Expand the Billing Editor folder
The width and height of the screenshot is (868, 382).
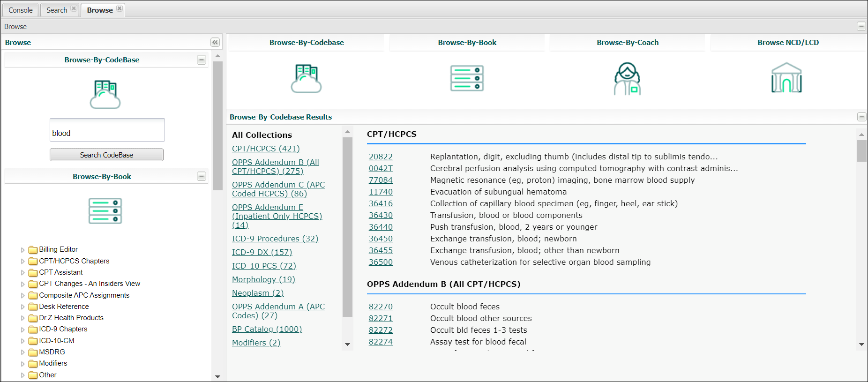pos(22,250)
